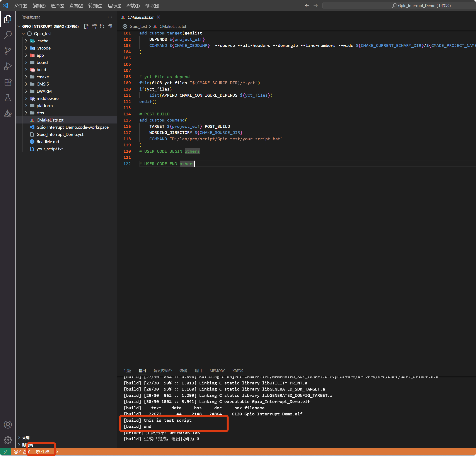
Task: Open the Extensions view
Action: (8, 82)
